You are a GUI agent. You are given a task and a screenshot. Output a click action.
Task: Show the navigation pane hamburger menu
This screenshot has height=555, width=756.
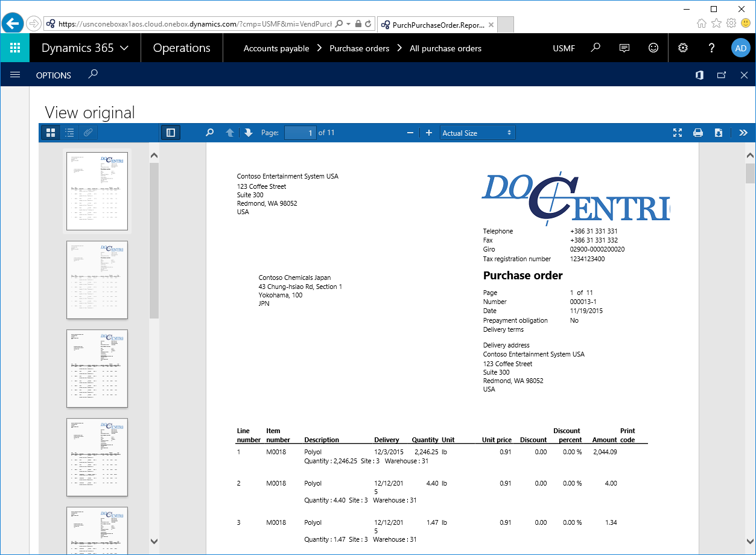15,75
